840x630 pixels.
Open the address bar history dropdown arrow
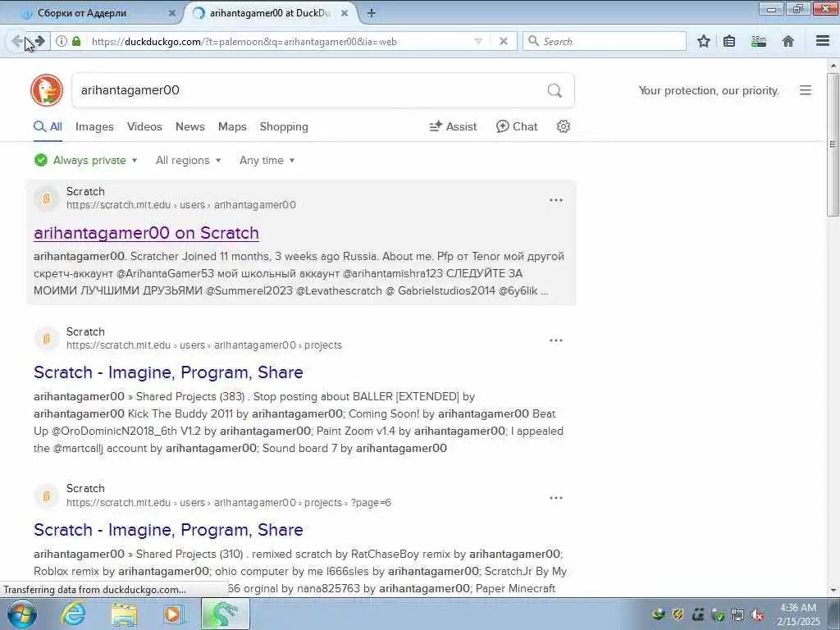(x=478, y=41)
